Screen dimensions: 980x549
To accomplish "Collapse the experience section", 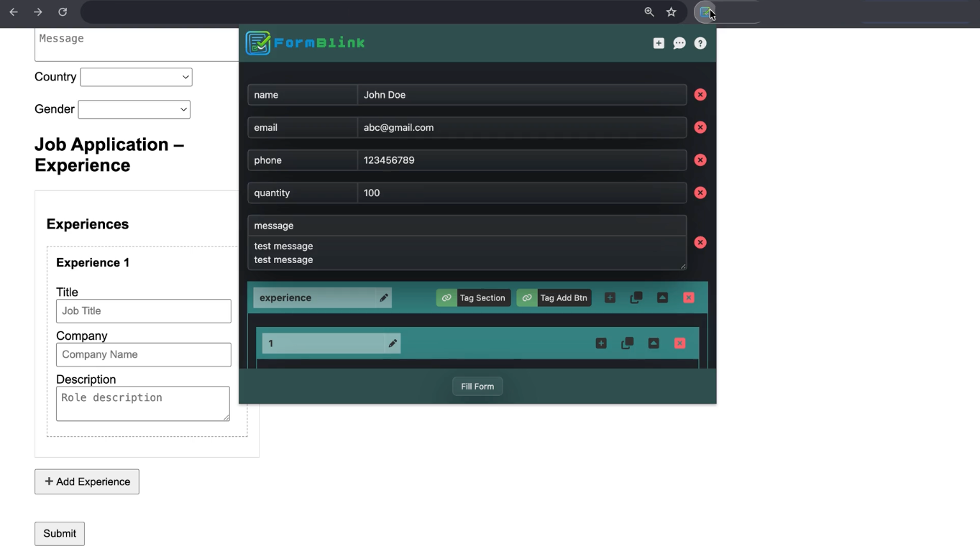I will (x=662, y=297).
